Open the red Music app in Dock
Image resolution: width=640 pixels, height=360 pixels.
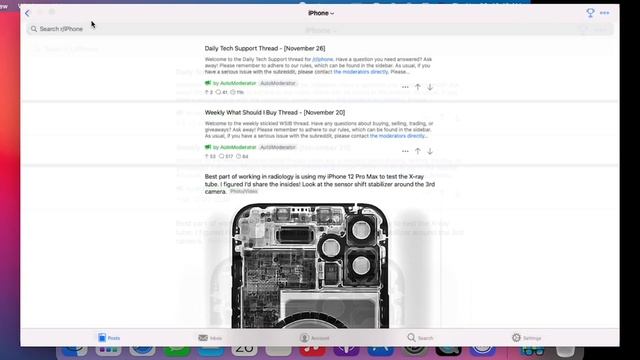[x=312, y=350]
